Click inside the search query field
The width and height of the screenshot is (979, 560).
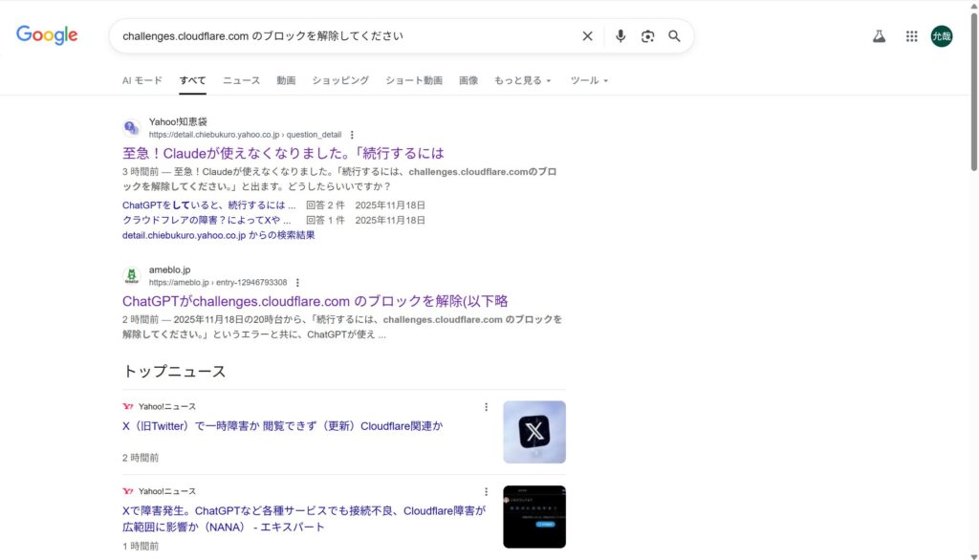tap(344, 36)
